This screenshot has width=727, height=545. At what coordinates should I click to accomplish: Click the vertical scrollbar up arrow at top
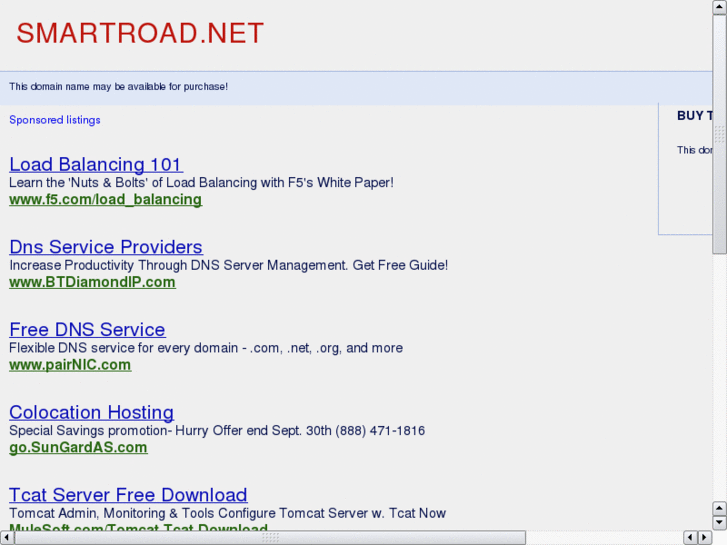tap(719, 7)
